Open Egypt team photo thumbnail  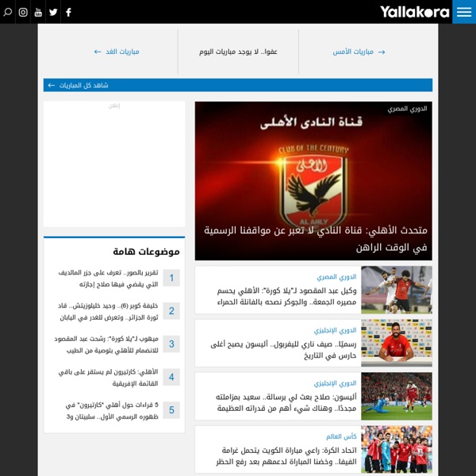[x=397, y=449]
